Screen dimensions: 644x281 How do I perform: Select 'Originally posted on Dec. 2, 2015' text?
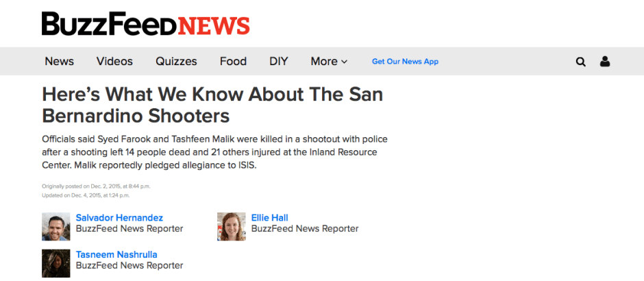coord(96,186)
